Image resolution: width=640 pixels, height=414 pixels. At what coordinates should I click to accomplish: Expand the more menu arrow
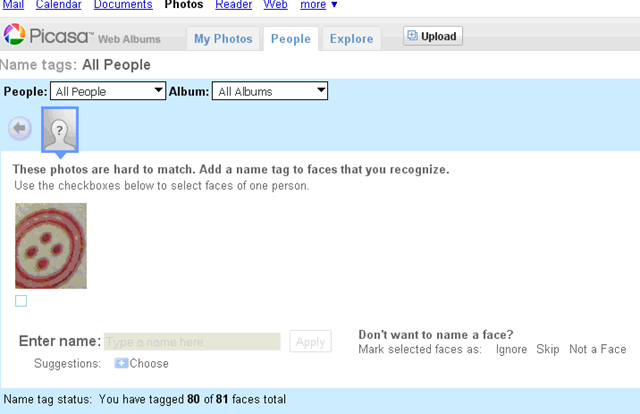click(334, 4)
